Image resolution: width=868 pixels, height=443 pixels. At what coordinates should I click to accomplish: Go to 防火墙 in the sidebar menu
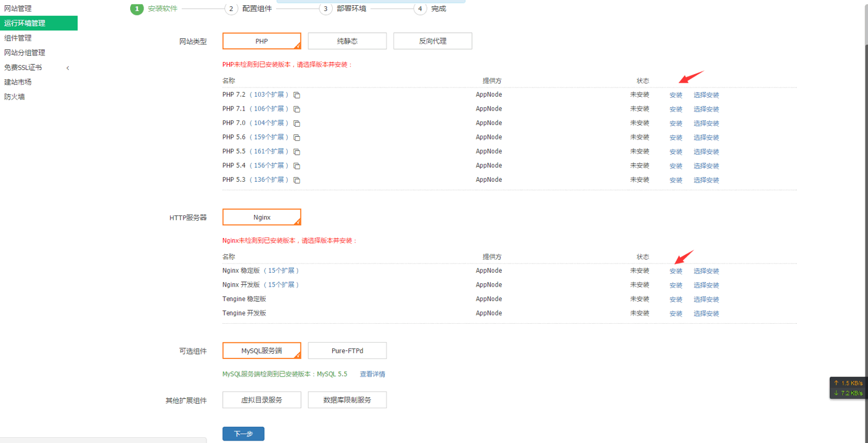pyautogui.click(x=14, y=97)
